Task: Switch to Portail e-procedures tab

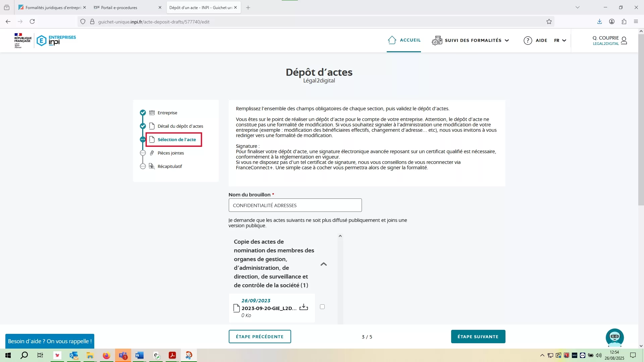Action: coord(119,7)
